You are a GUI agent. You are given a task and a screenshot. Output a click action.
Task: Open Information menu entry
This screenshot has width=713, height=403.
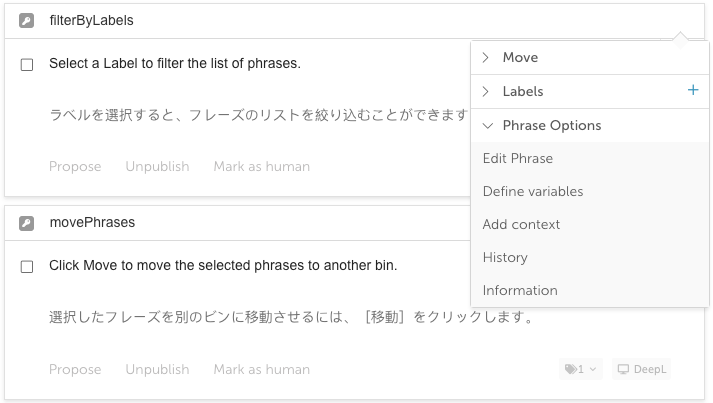520,290
